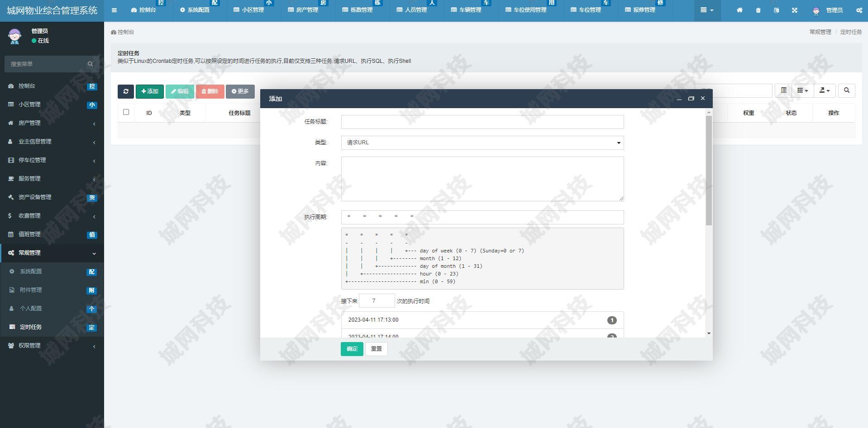Minimize the 添加 dialog
The height and width of the screenshot is (428, 868).
[x=679, y=98]
